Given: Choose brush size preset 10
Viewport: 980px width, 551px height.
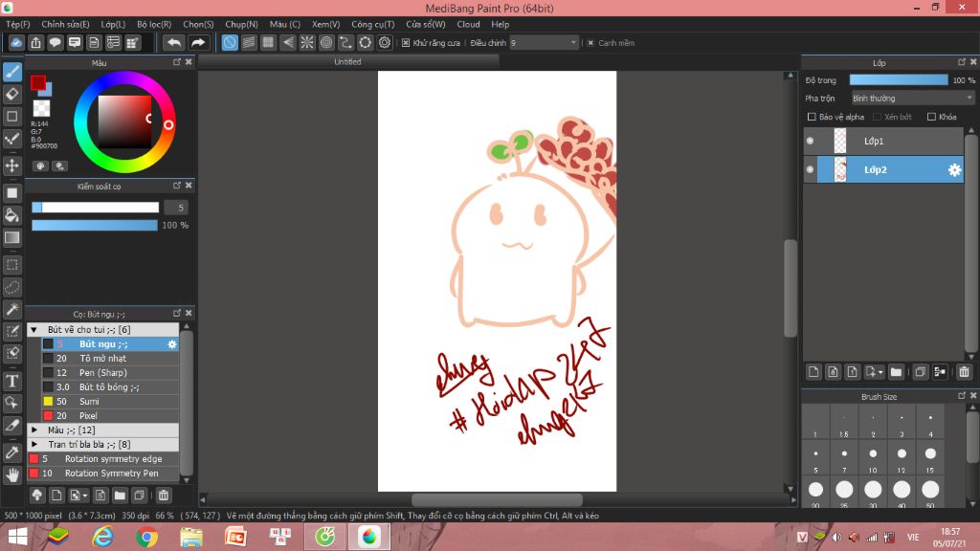Looking at the screenshot, I should 873,458.
